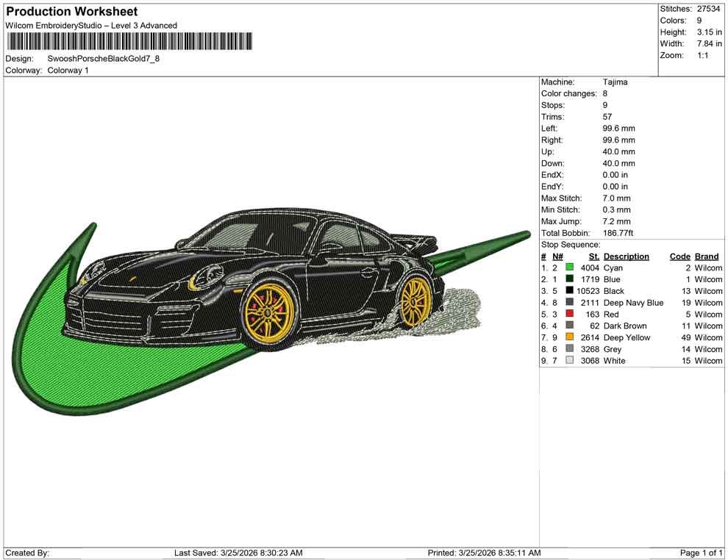This screenshot has height=560, width=728.
Task: Click the Deep Navy Blue color chip
Action: pyautogui.click(x=568, y=303)
